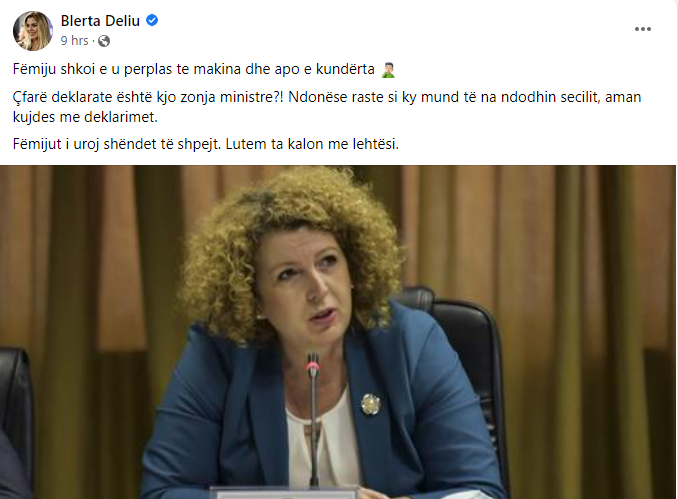
Task: Click the round brooch pin on the blue blazer
Action: (371, 404)
